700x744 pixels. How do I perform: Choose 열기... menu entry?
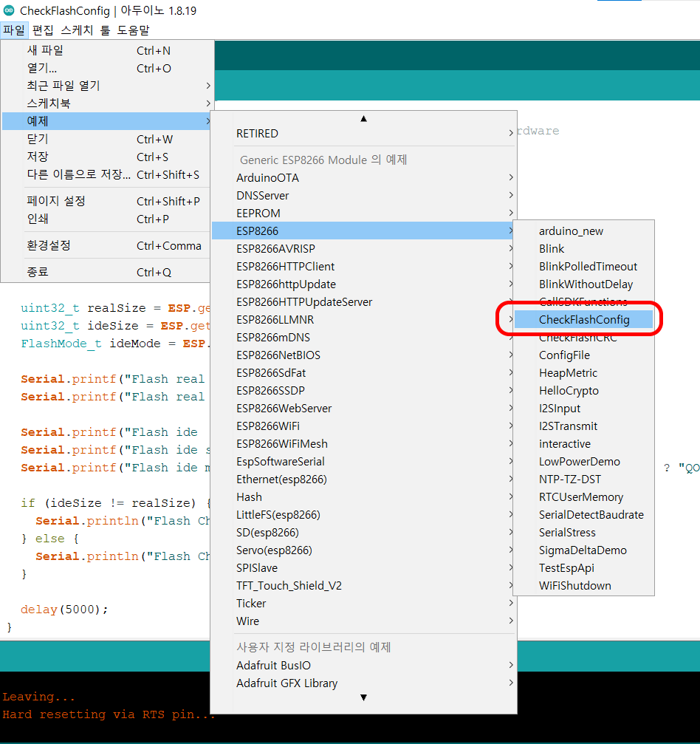[x=107, y=68]
